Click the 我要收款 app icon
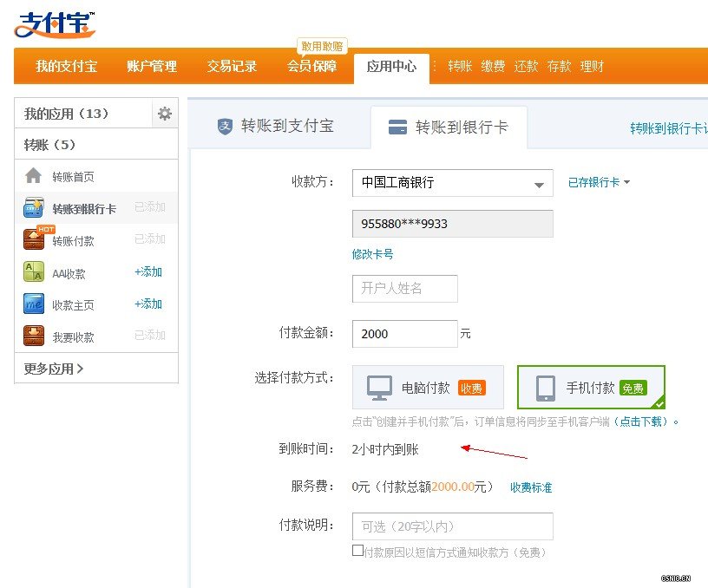The image size is (708, 588). 34,336
